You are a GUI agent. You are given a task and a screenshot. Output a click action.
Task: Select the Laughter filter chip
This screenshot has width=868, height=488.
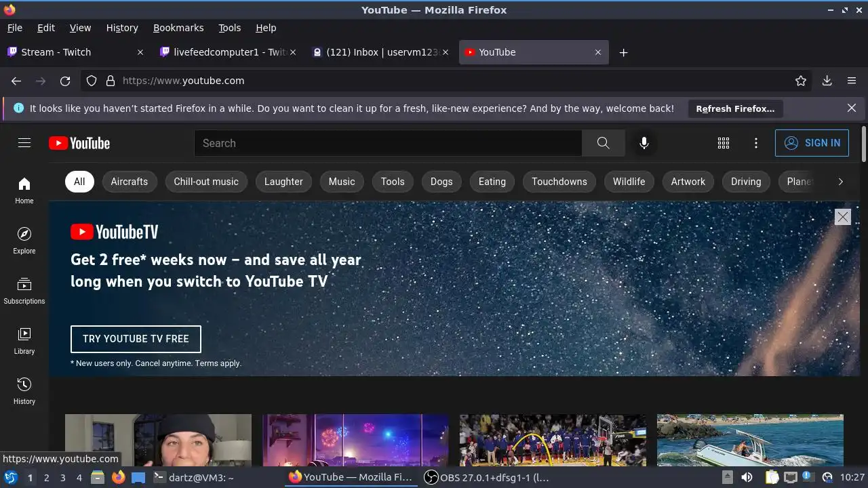point(283,182)
